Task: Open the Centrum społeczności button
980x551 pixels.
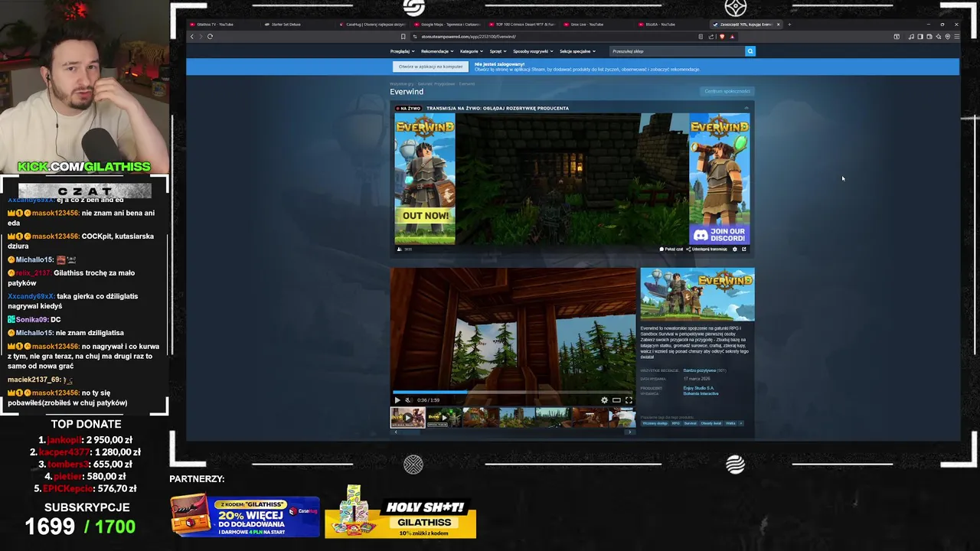Action: 727,91
